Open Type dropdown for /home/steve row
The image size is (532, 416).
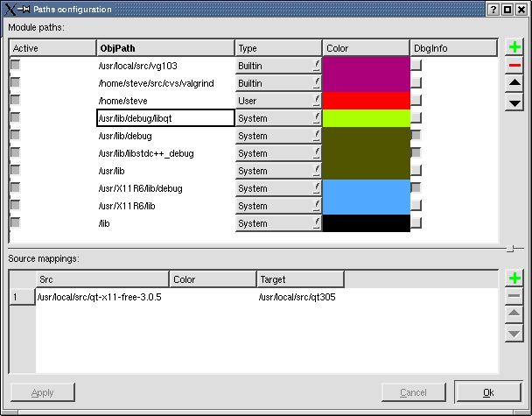(278, 101)
